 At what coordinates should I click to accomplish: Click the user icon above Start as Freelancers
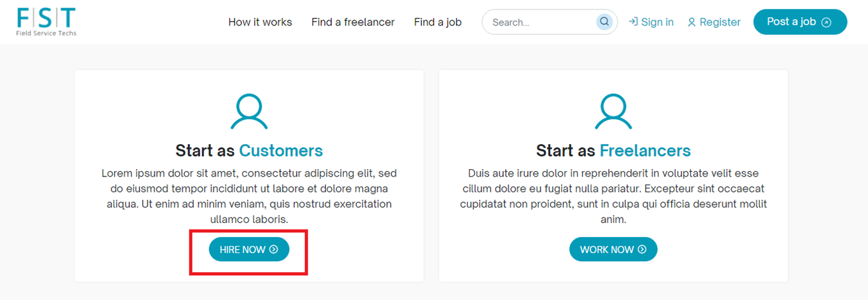[613, 112]
